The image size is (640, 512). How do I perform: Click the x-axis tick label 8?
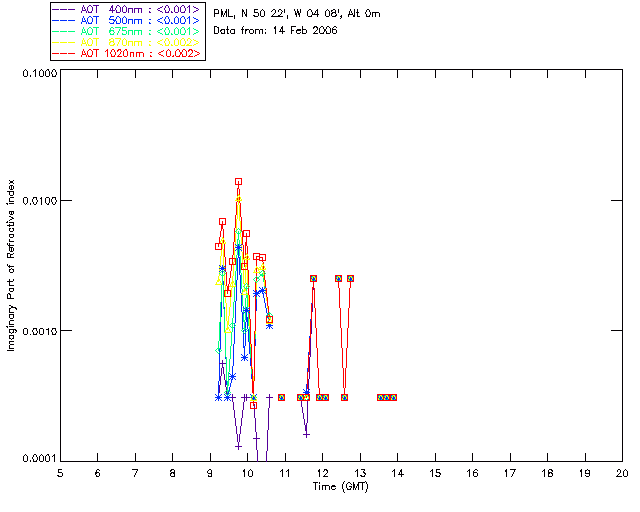click(x=173, y=473)
